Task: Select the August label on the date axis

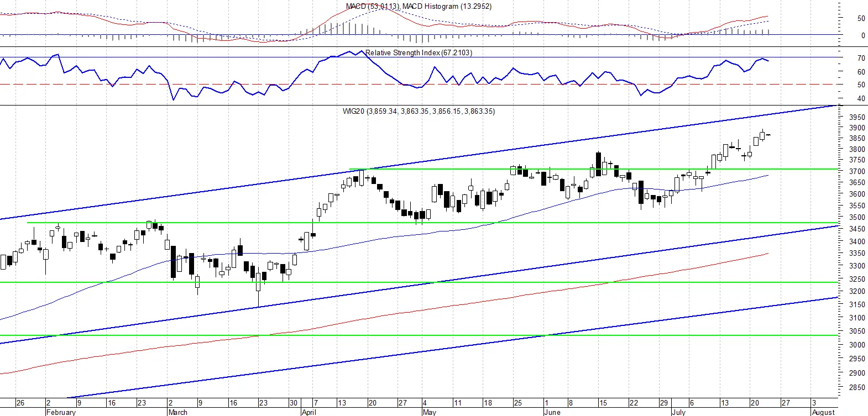Action: click(823, 412)
